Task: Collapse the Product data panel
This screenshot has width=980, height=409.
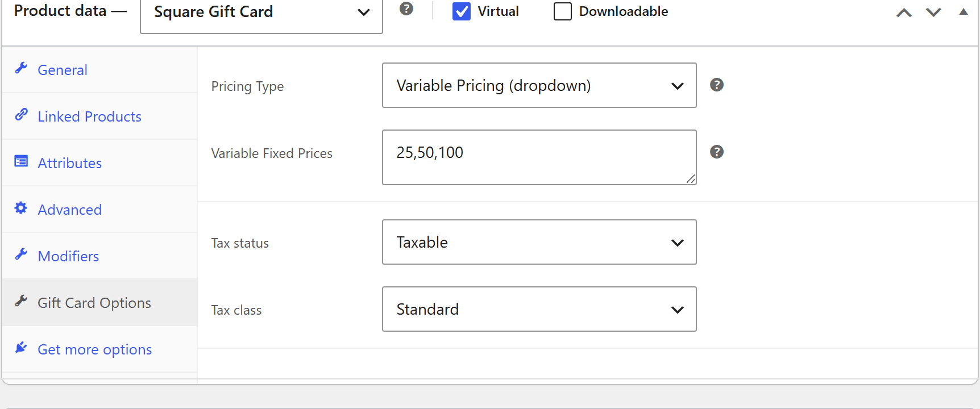Action: (x=964, y=12)
